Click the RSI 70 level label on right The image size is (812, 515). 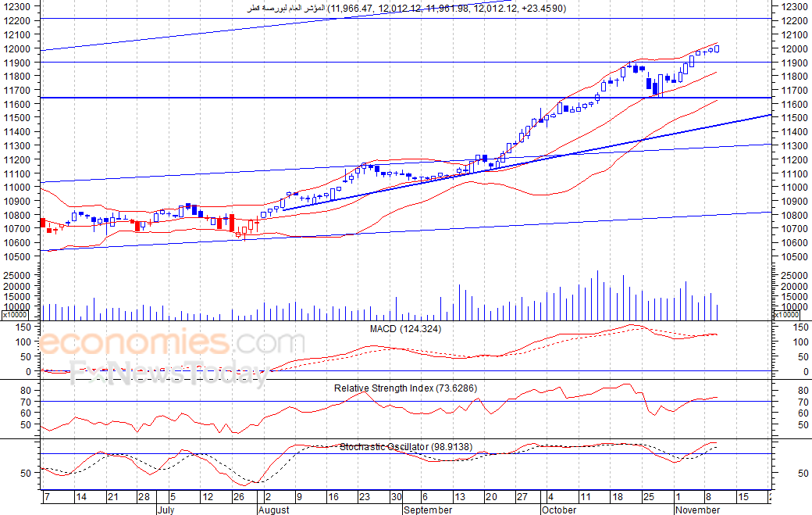803,402
